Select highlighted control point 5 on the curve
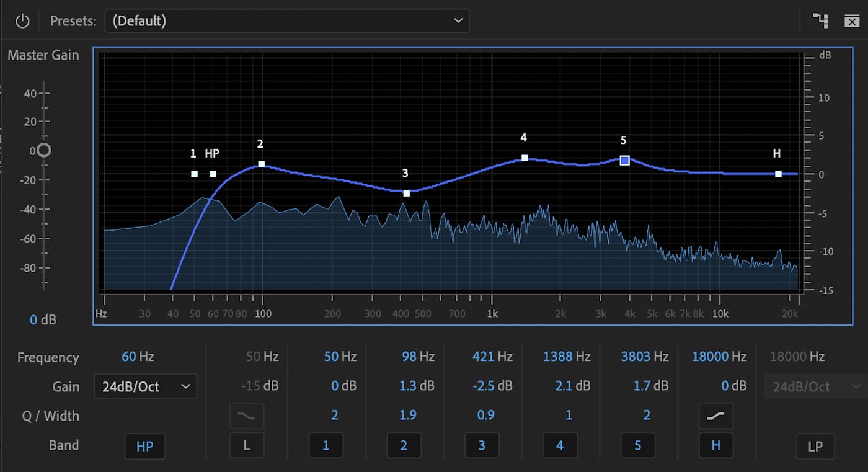The width and height of the screenshot is (868, 472). click(624, 160)
